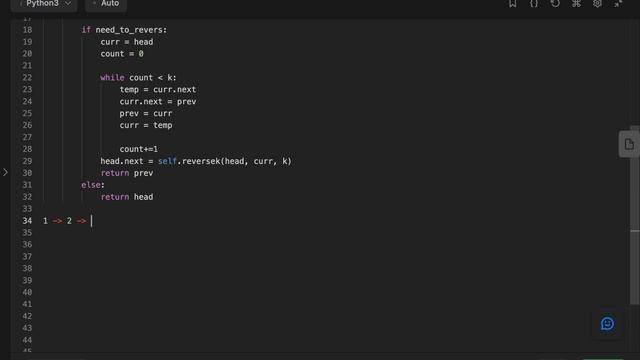Open editor settings gear icon
This screenshot has width=640, height=360.
597,4
